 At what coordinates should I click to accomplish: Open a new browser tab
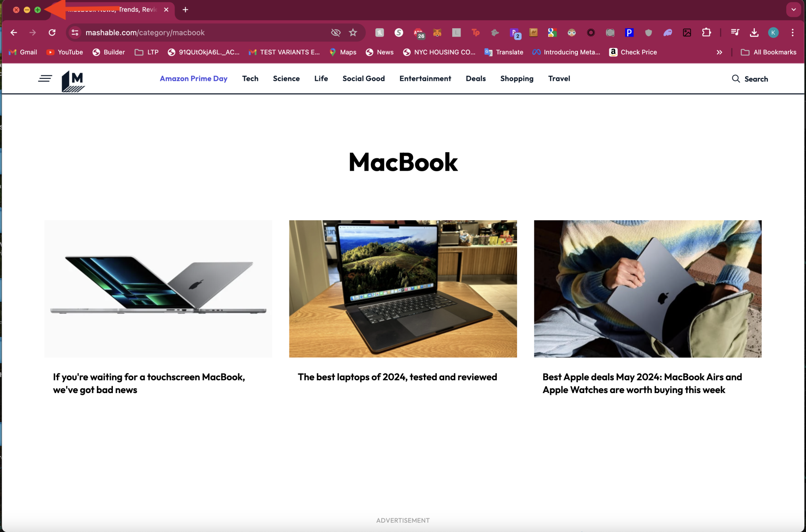[185, 10]
